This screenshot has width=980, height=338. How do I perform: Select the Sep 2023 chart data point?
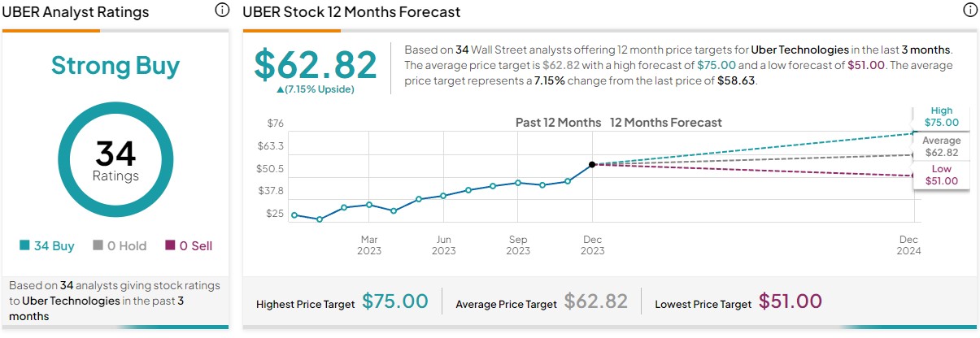click(518, 183)
